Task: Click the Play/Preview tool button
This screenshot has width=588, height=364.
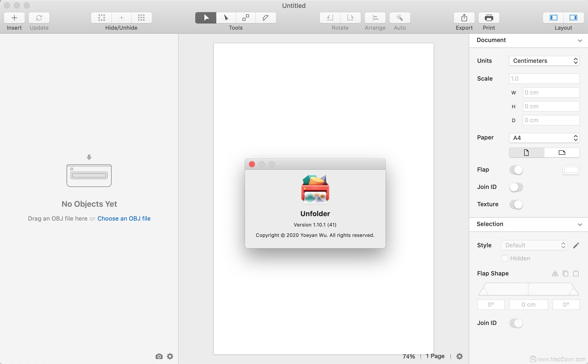Action: [x=205, y=17]
